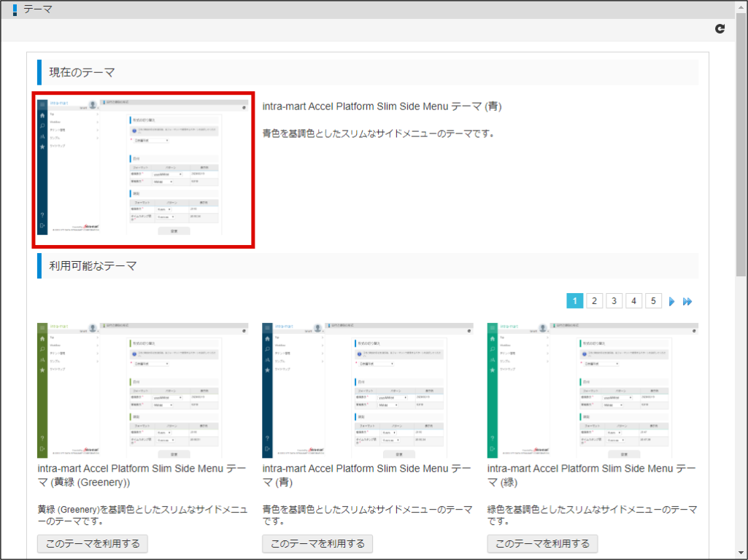Apply the 黄緑 (Greenery) theme with its button

[93, 543]
